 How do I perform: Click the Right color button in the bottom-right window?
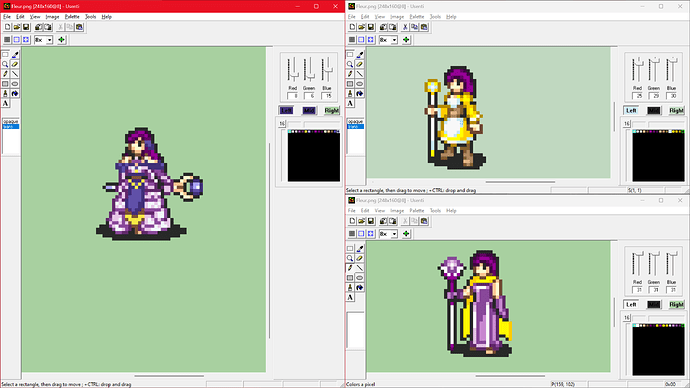pyautogui.click(x=676, y=304)
